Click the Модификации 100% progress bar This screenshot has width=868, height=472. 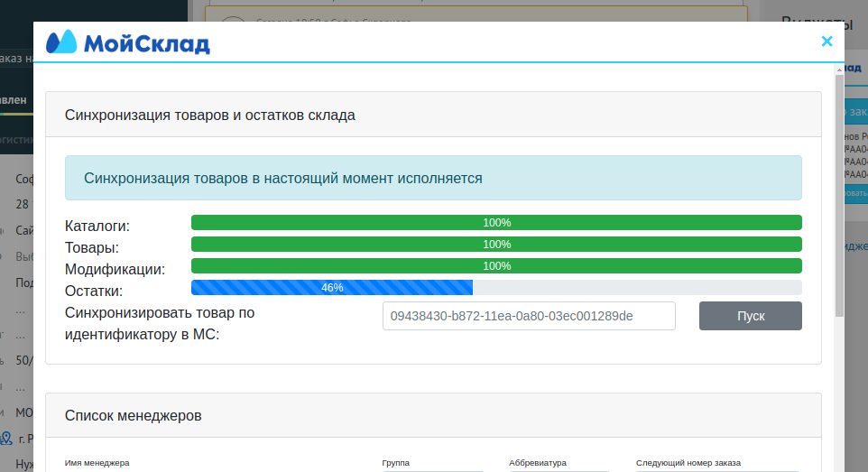[x=496, y=266]
